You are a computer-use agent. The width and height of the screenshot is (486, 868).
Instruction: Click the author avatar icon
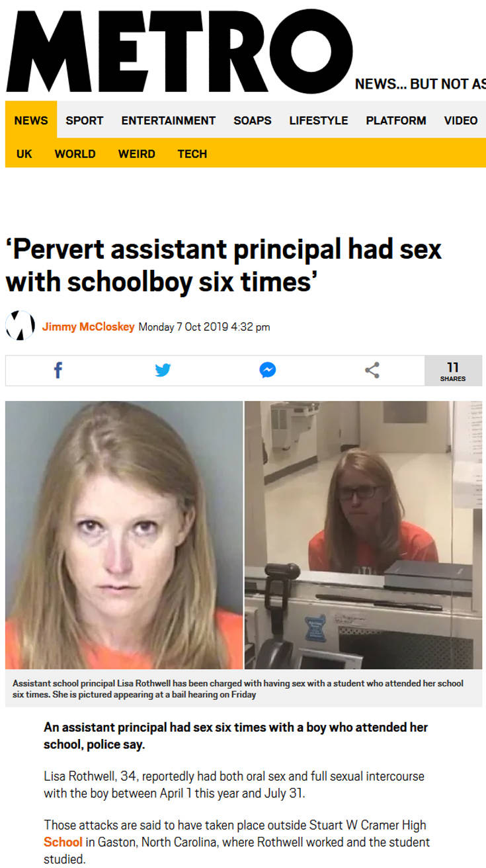20,325
